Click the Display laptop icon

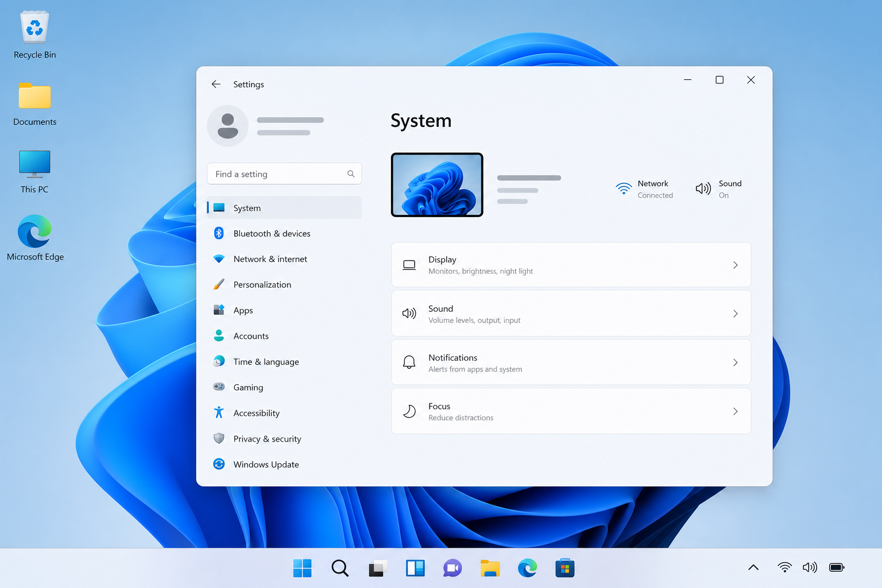(409, 265)
